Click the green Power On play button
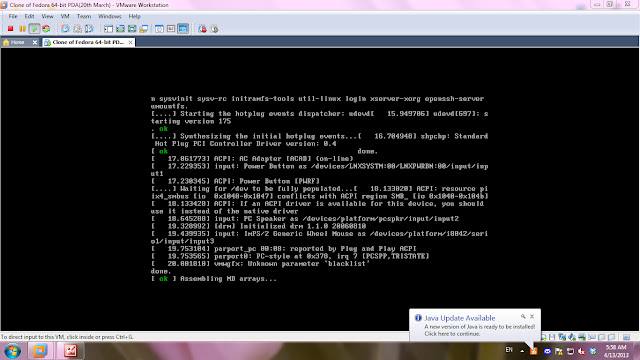 coord(34,29)
